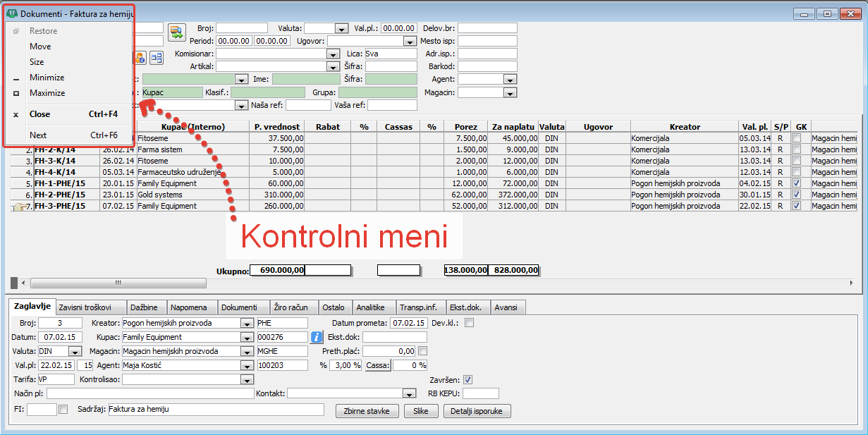Click the person info icon in toolbar
This screenshot has height=435, width=868.
140,58
